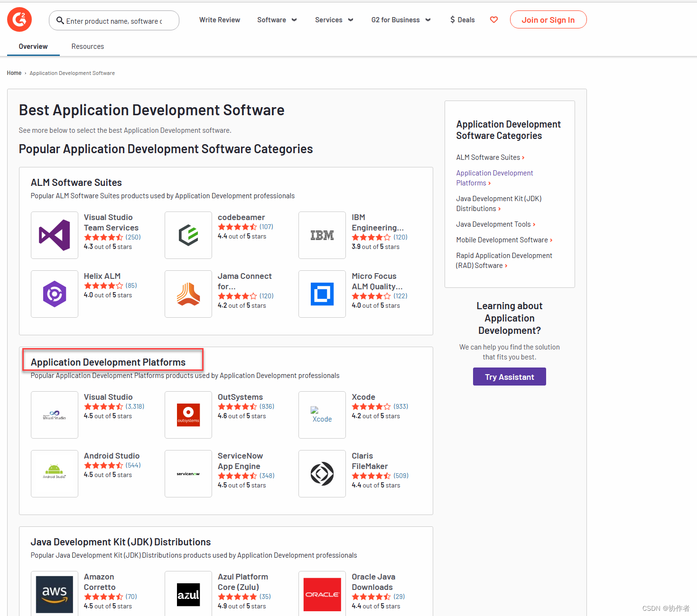Open Micro Focus ALM Quality title
The height and width of the screenshot is (616, 697).
(377, 281)
